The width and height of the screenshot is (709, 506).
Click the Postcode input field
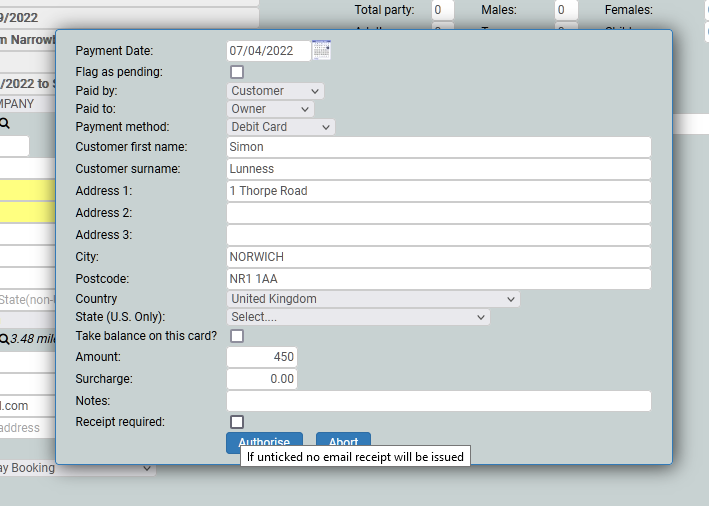(438, 279)
